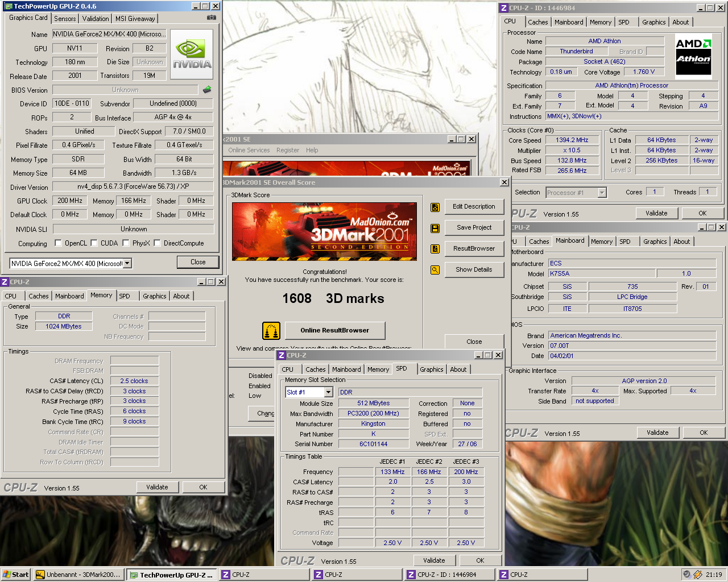The image size is (728, 582).
Task: Click the Show Details button
Action: pos(474,269)
